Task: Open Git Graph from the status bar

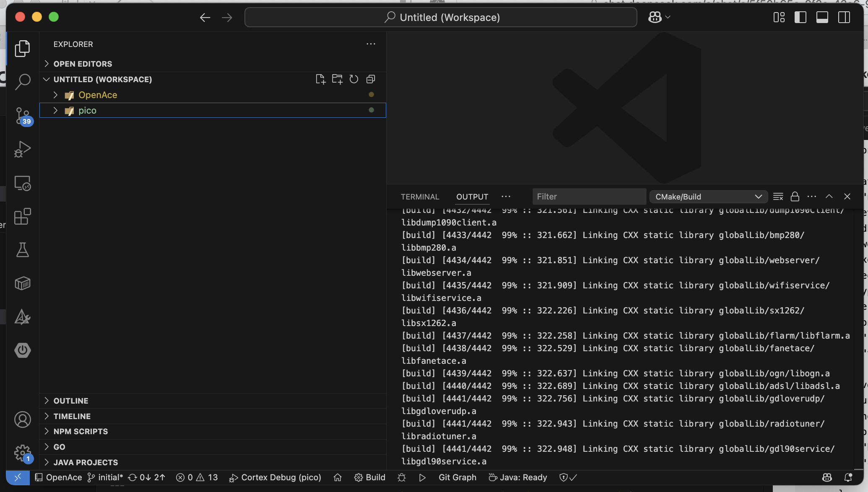Action: pos(457,477)
